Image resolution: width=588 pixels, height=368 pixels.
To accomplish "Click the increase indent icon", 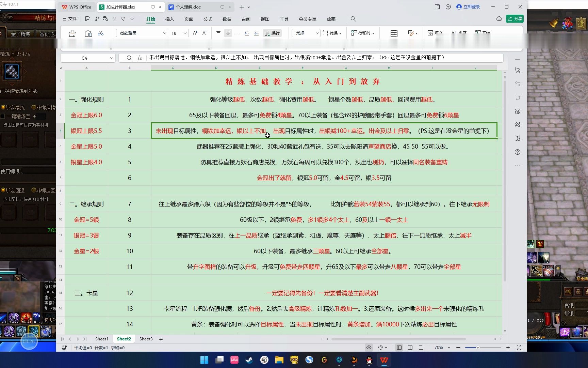I will 256,33.
